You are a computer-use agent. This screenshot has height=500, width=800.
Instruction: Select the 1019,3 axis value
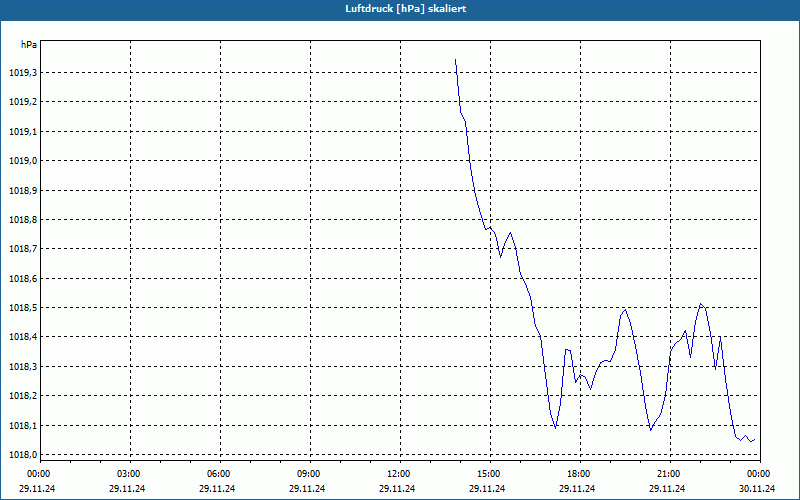tap(23, 73)
